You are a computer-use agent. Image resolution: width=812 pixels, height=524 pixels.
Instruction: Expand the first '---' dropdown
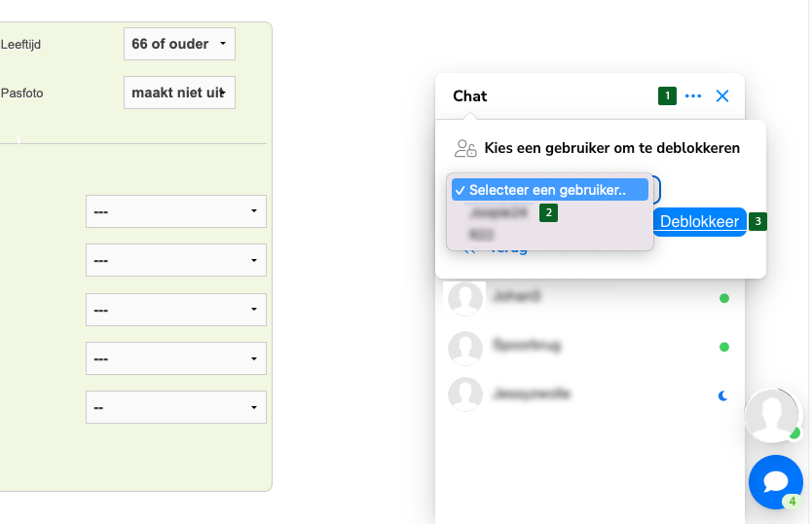176,211
